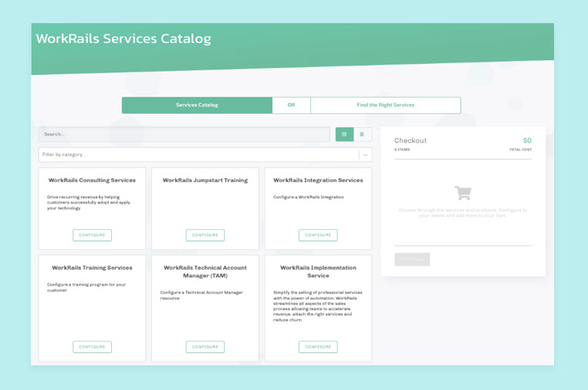Click WorkRails Training Services title
588x390 pixels.
(x=92, y=268)
